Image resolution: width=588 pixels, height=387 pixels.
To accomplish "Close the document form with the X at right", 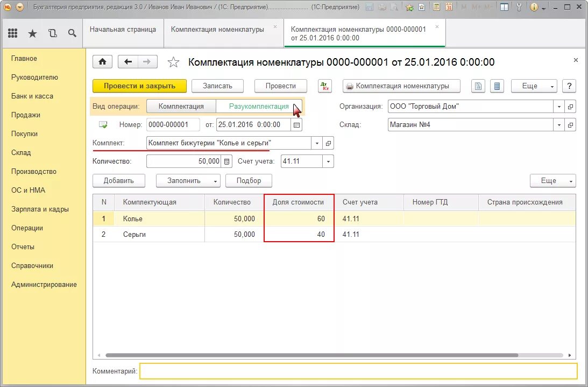I will coord(576,60).
